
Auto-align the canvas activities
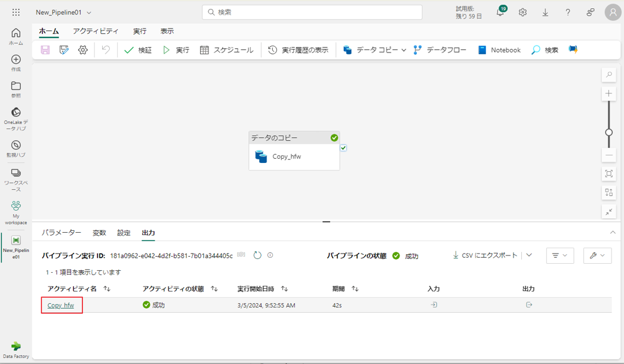pos(609,193)
